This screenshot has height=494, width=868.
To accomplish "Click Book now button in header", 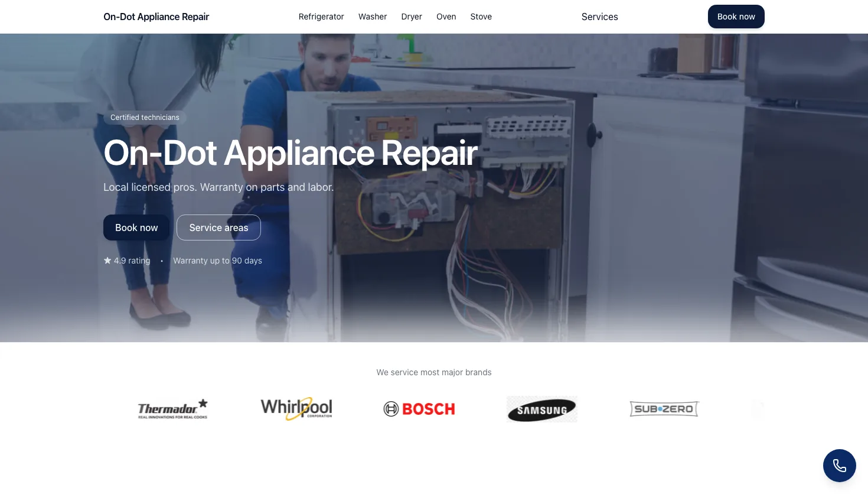I will [736, 17].
